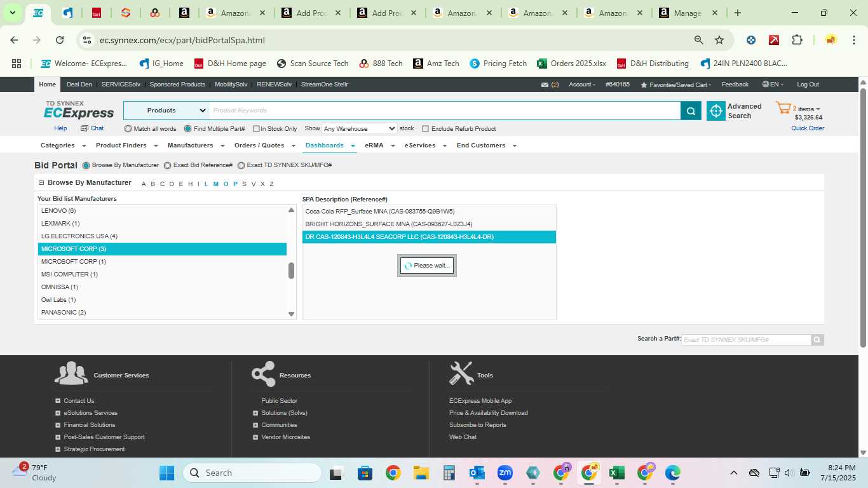
Task: Open Zoom from the taskbar
Action: [x=505, y=473]
